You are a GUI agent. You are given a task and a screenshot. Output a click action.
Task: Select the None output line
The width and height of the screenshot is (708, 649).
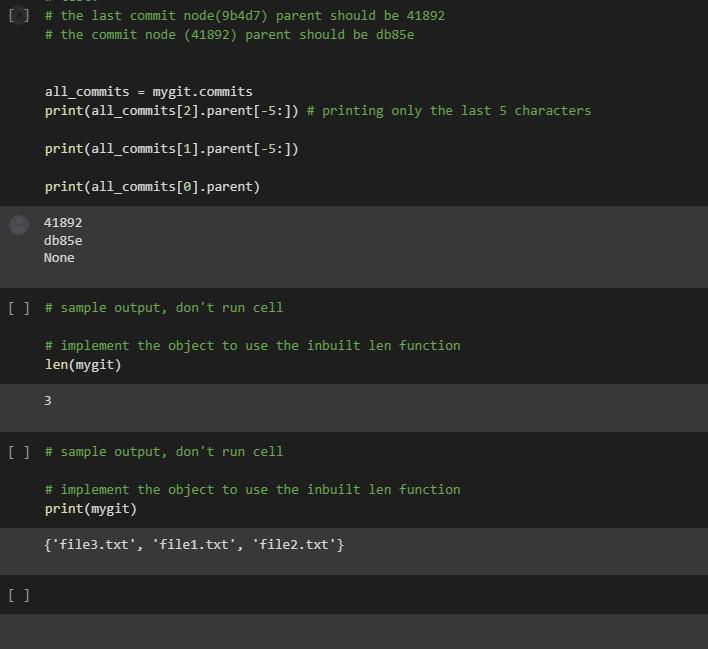(59, 258)
